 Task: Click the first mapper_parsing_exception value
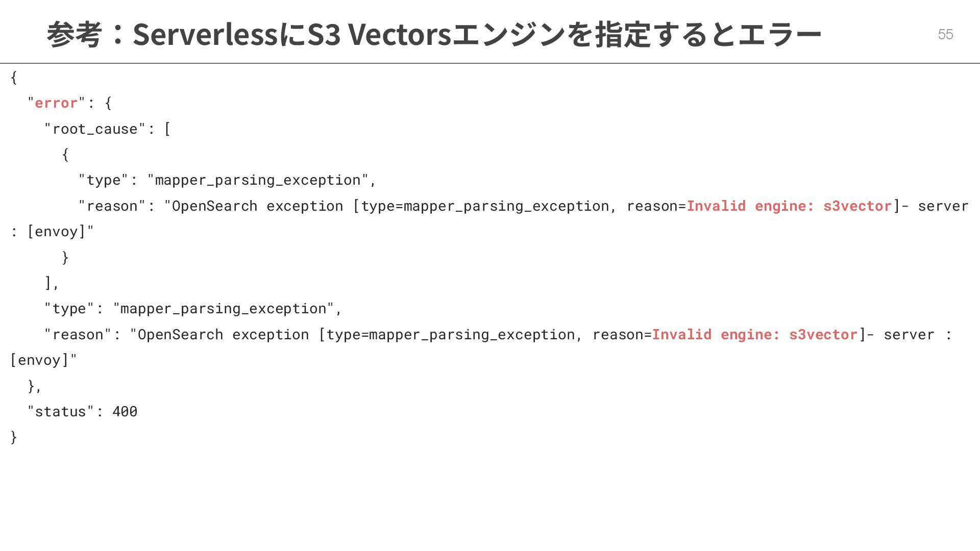[258, 180]
